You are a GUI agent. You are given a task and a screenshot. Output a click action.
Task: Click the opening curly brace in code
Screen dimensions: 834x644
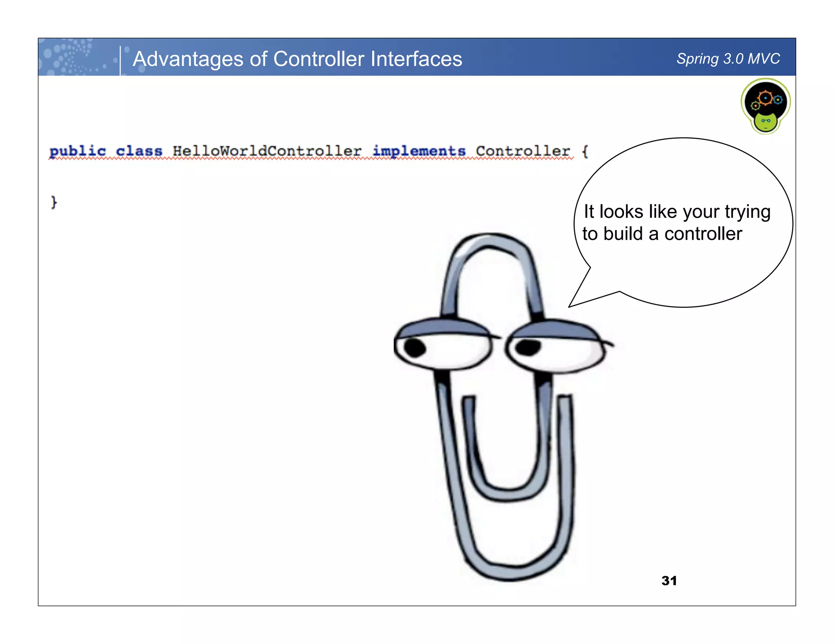tap(585, 151)
